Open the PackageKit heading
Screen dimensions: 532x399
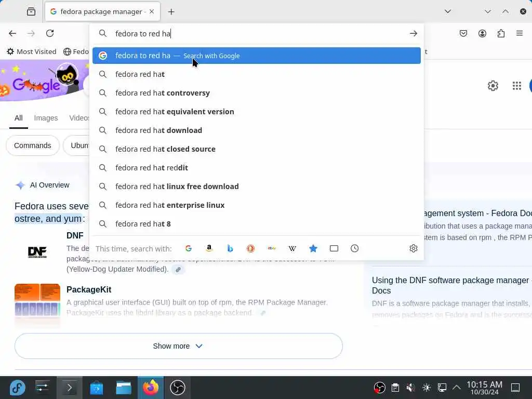coord(89,290)
